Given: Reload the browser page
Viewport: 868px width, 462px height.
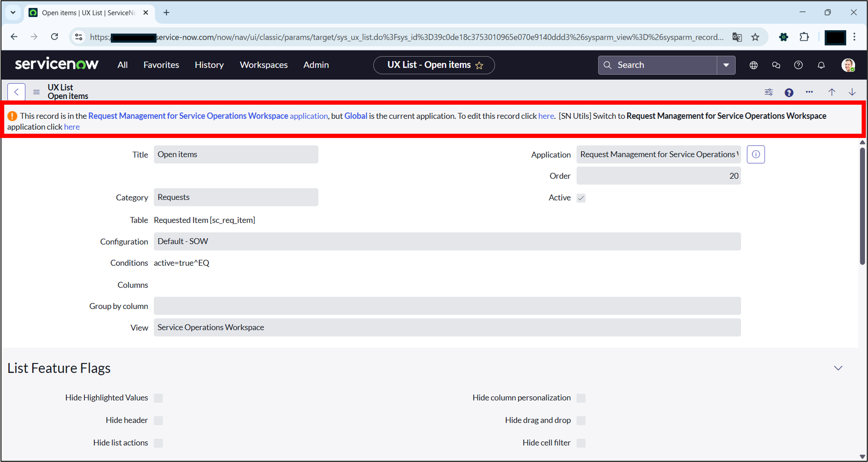Looking at the screenshot, I should pyautogui.click(x=54, y=37).
